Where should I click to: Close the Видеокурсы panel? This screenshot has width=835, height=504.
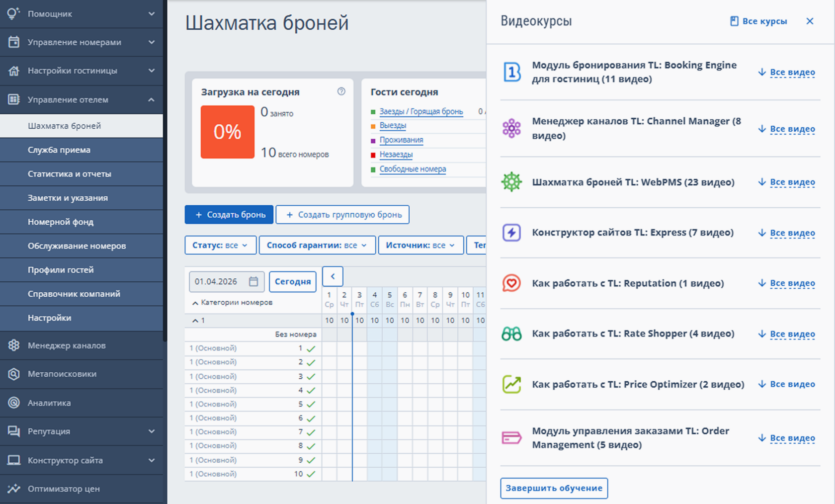(810, 21)
